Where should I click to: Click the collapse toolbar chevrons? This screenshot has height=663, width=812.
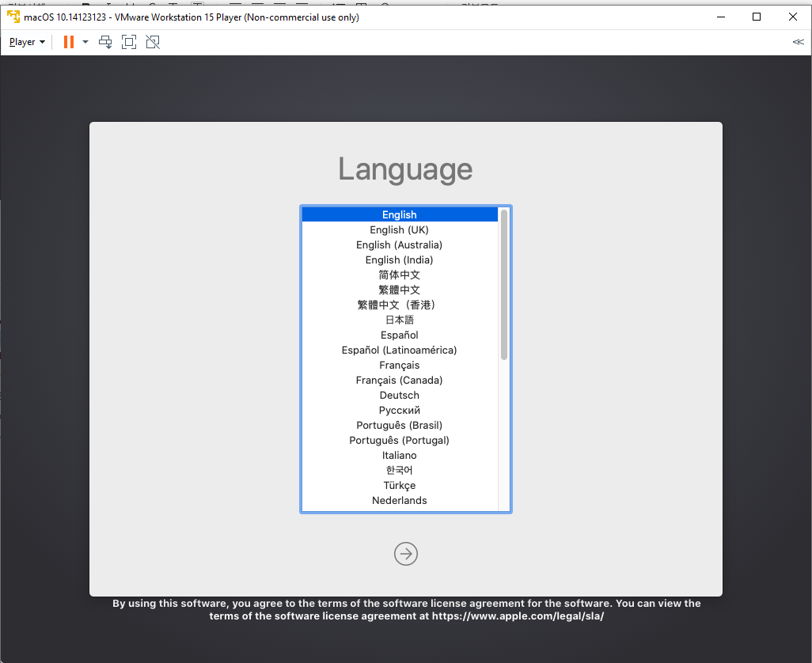pos(798,42)
